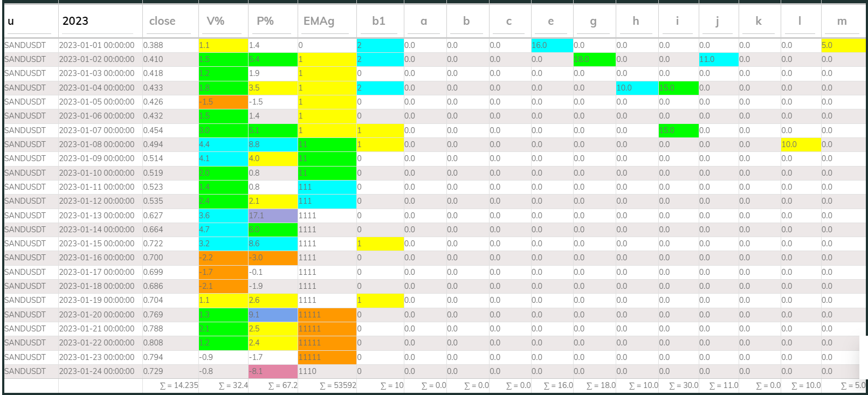The height and width of the screenshot is (395, 868).
Task: Click the EMAg column header
Action: pyautogui.click(x=319, y=21)
